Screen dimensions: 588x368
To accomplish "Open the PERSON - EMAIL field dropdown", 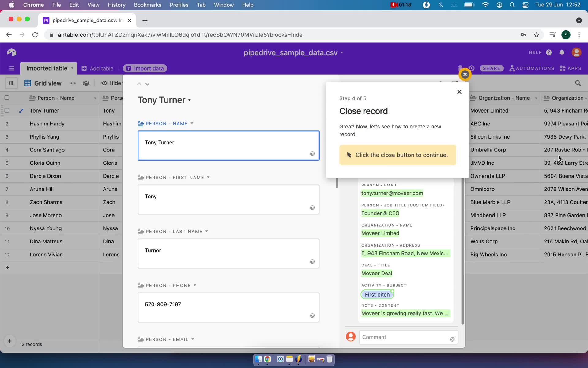I will [193, 339].
